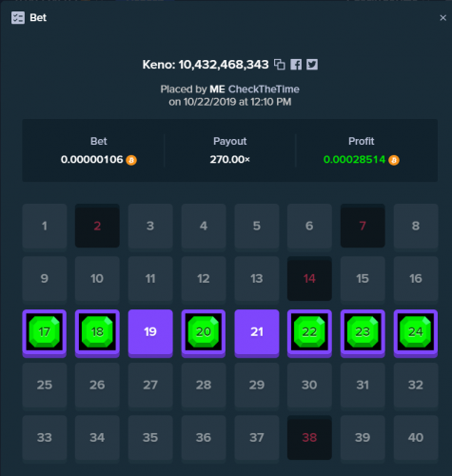Open the CheckTheTime user profile

coord(264,89)
